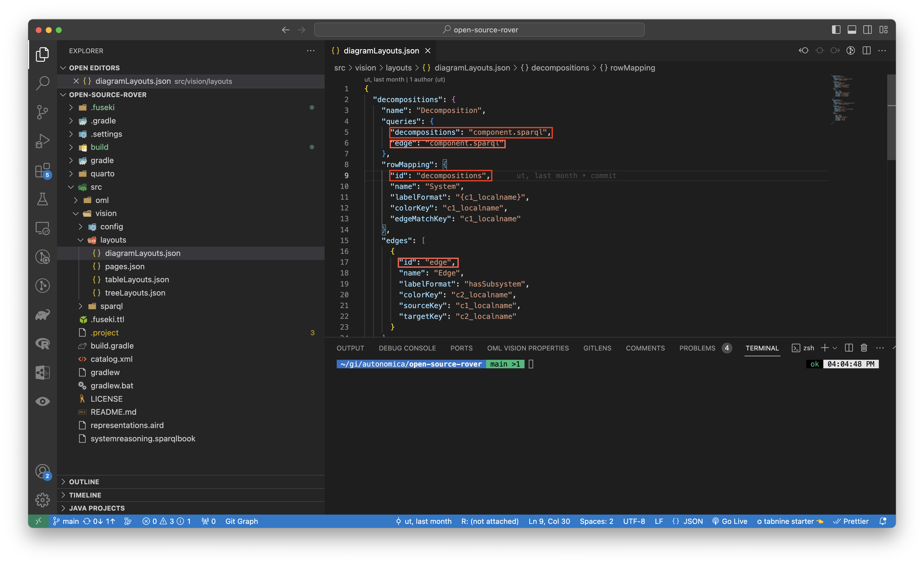
Task: Open Explorer views ellipsis menu
Action: coord(311,51)
